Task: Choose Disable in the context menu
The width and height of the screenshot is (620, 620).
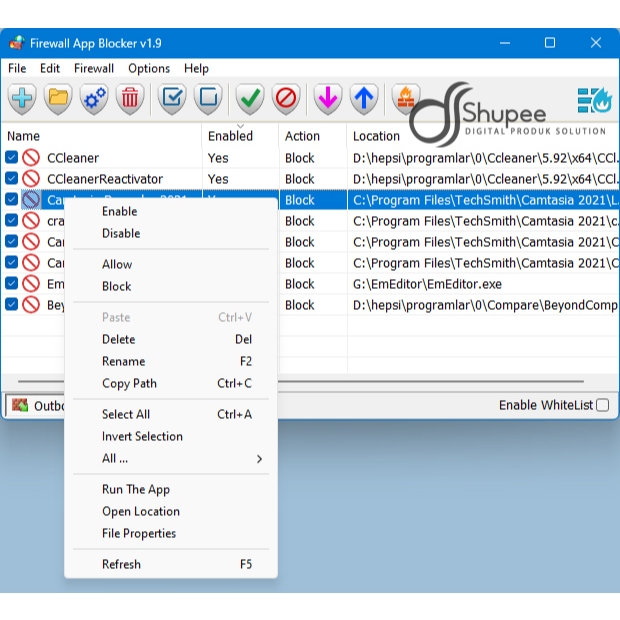Action: pyautogui.click(x=171, y=233)
